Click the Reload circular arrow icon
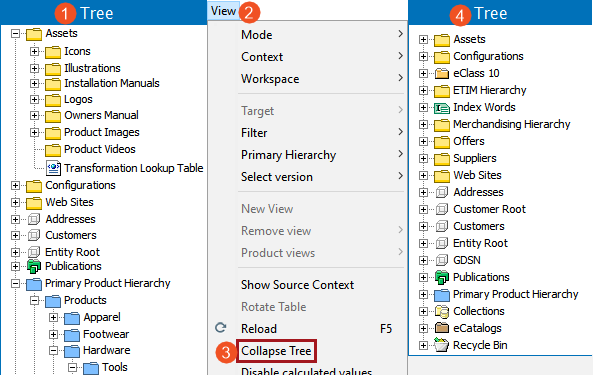 tap(220, 327)
